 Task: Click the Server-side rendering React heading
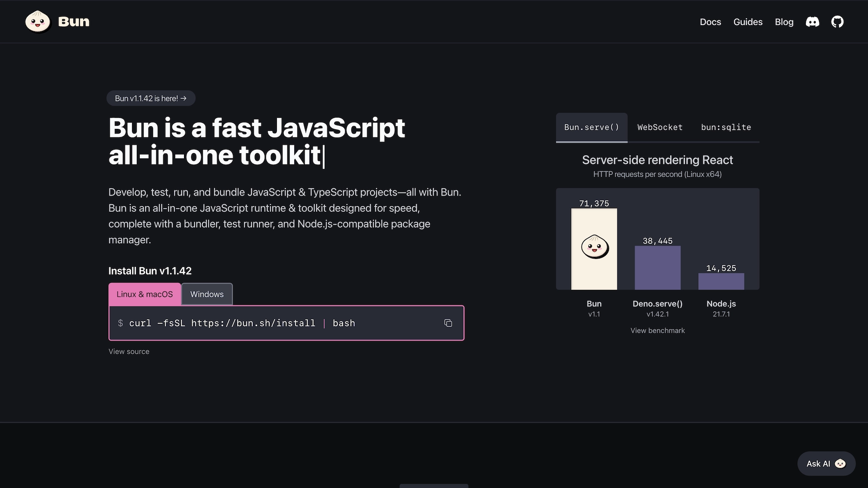point(658,160)
